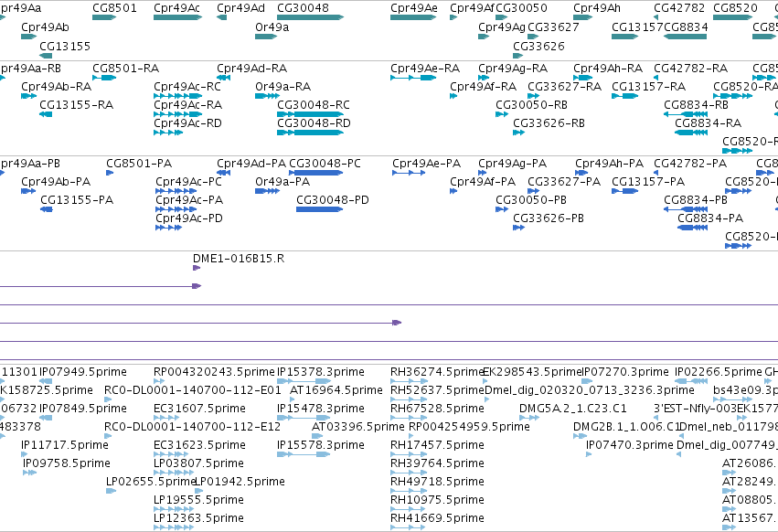Click the Or49a gene label
Viewport: 778px width, 532px height.
pyautogui.click(x=272, y=27)
